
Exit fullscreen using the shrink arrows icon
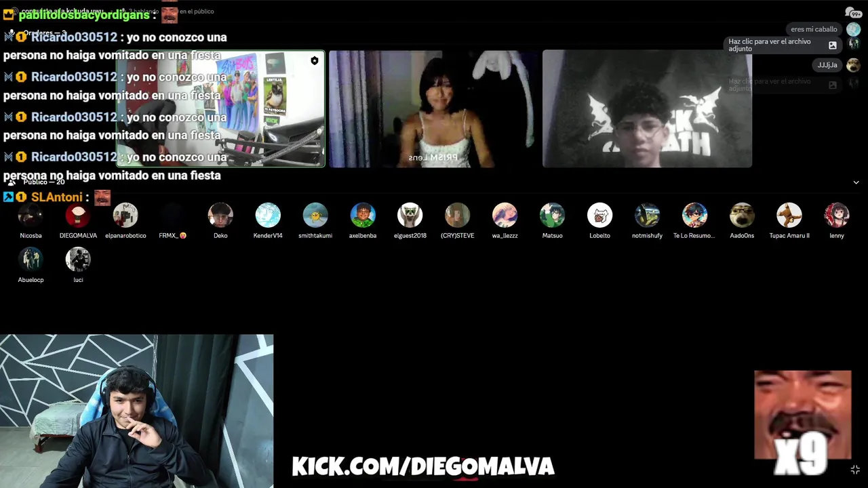(x=855, y=470)
